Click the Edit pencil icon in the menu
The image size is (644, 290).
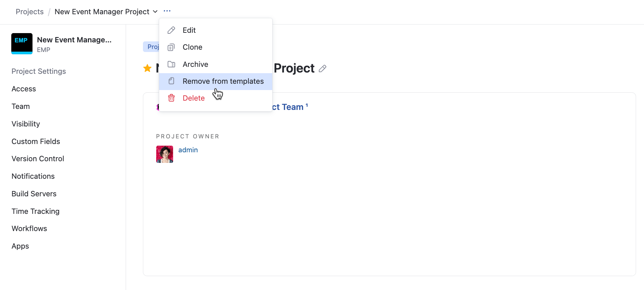coord(171,30)
